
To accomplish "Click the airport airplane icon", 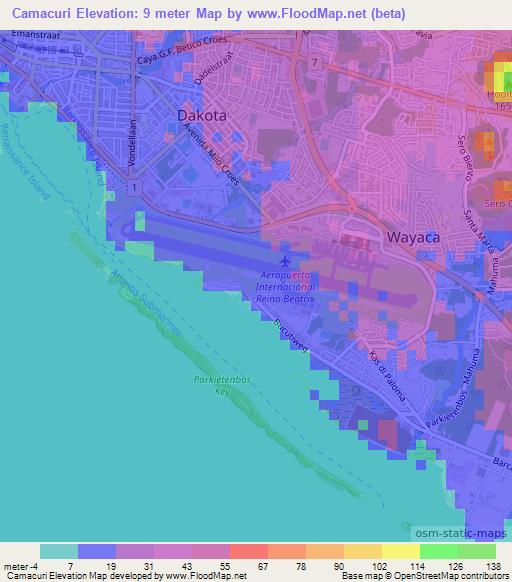I will (x=285, y=261).
